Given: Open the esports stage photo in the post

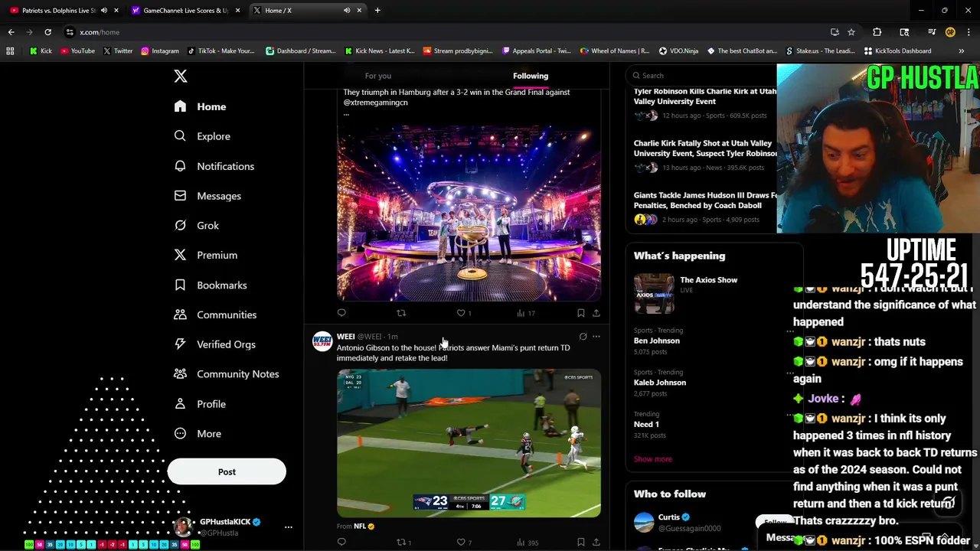Looking at the screenshot, I should click(x=469, y=214).
